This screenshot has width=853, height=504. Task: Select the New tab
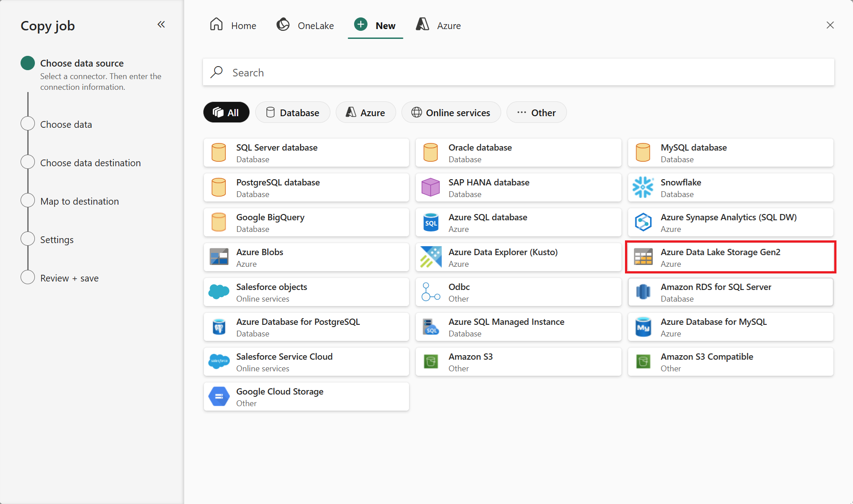375,25
